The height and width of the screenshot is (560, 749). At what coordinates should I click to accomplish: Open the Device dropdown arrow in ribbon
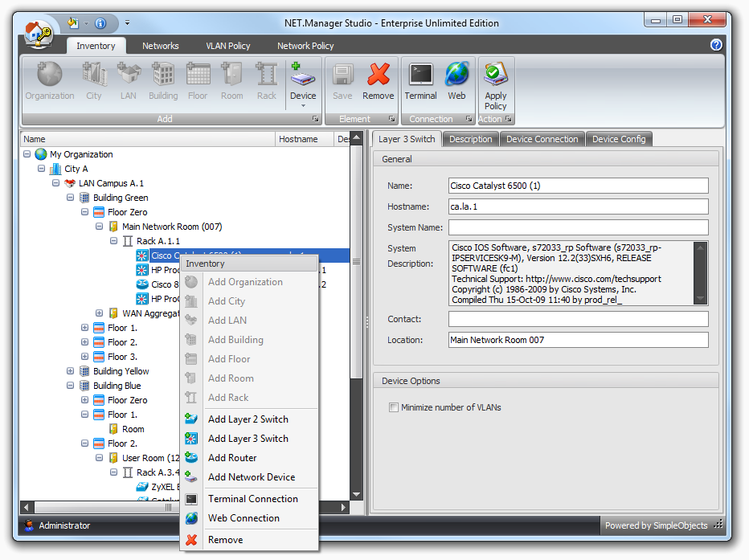tap(303, 105)
